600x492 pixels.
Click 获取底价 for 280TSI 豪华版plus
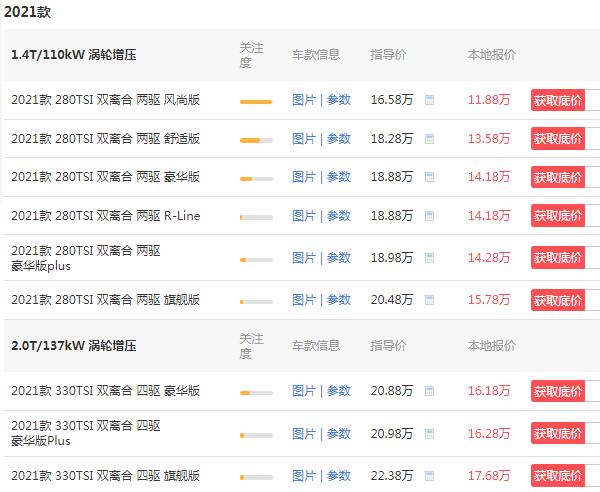click(x=558, y=258)
